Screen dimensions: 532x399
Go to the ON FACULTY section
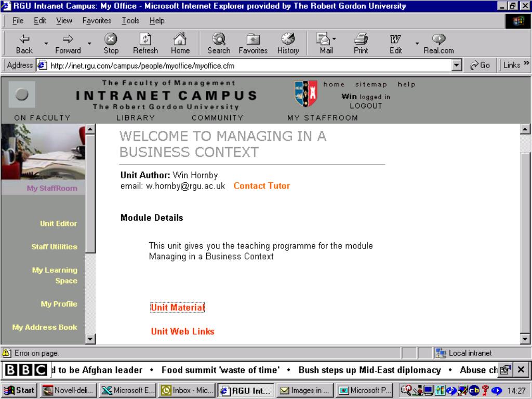(x=43, y=118)
